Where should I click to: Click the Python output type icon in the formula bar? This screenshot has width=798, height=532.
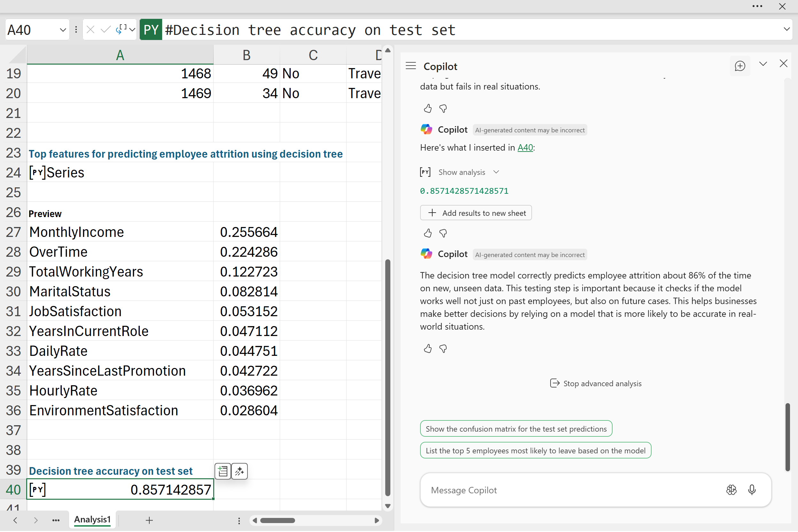coord(121,29)
